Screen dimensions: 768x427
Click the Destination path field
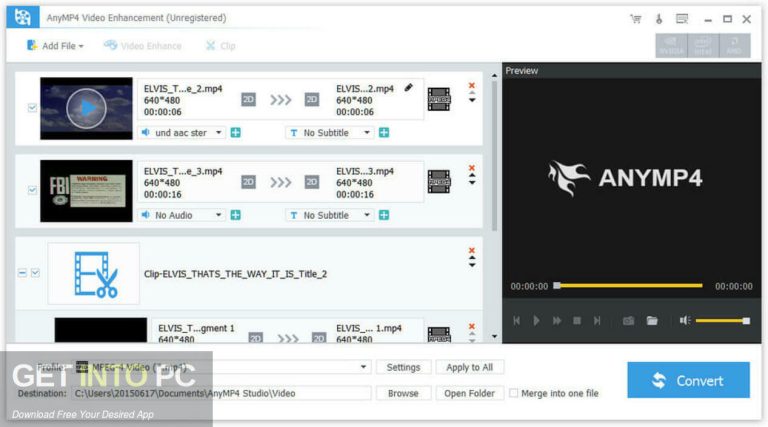(x=222, y=393)
